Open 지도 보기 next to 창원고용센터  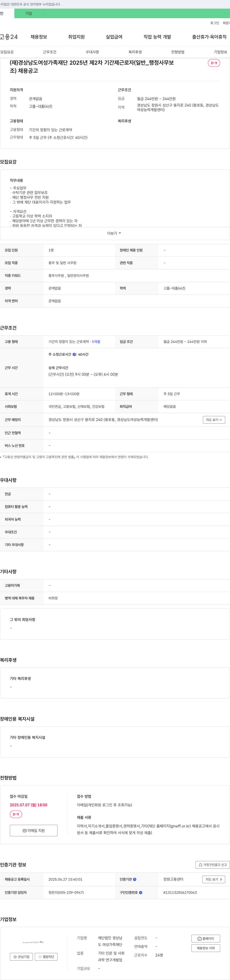click(x=214, y=879)
